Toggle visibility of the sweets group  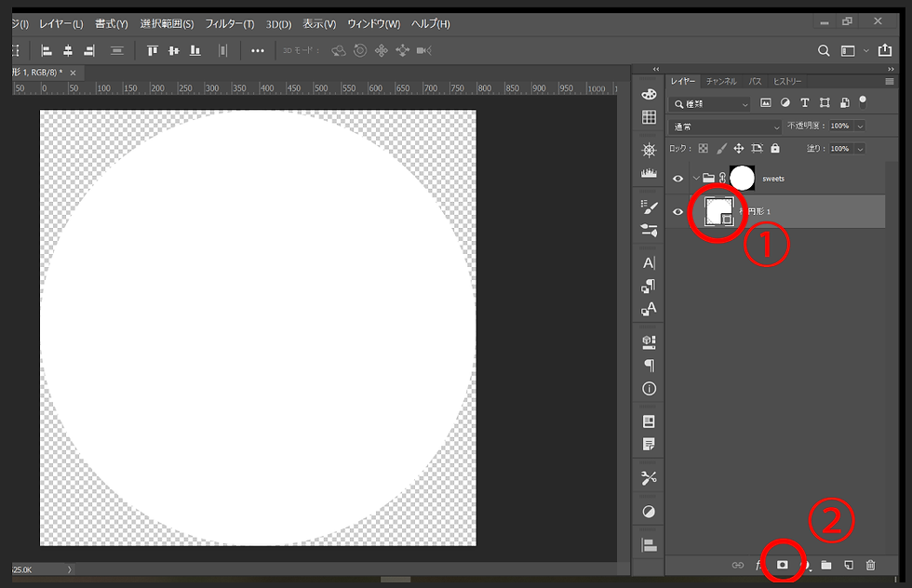(677, 179)
